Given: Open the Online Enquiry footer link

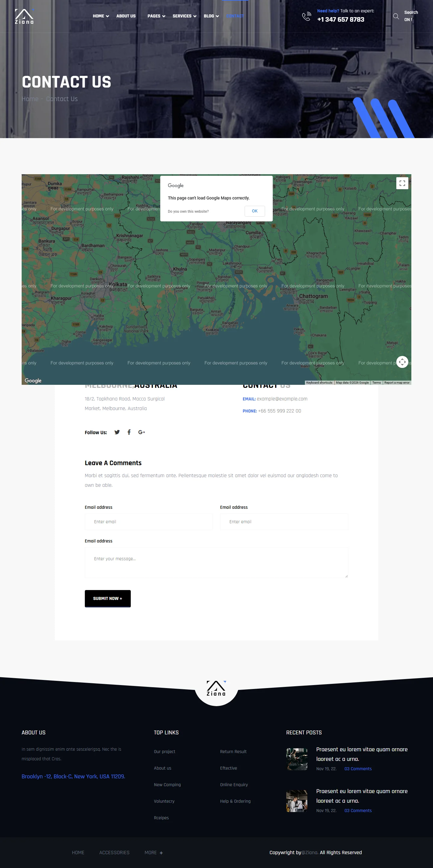Looking at the screenshot, I should coord(234,785).
